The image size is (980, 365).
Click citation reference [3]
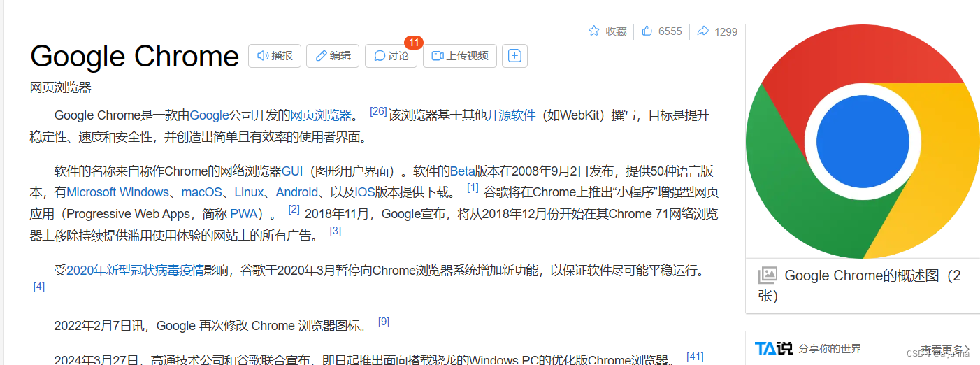click(336, 230)
